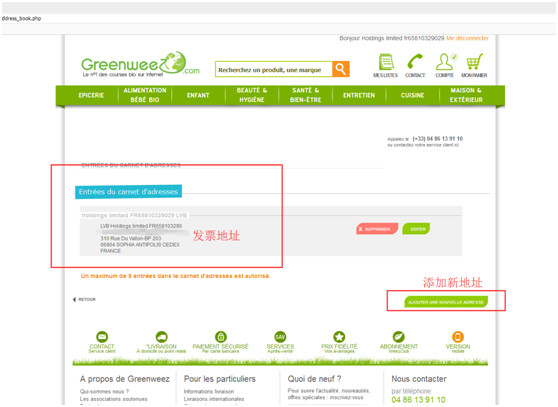This screenshot has width=558, height=407.
Task: Click the Contact phone icon in header
Action: pyautogui.click(x=415, y=61)
